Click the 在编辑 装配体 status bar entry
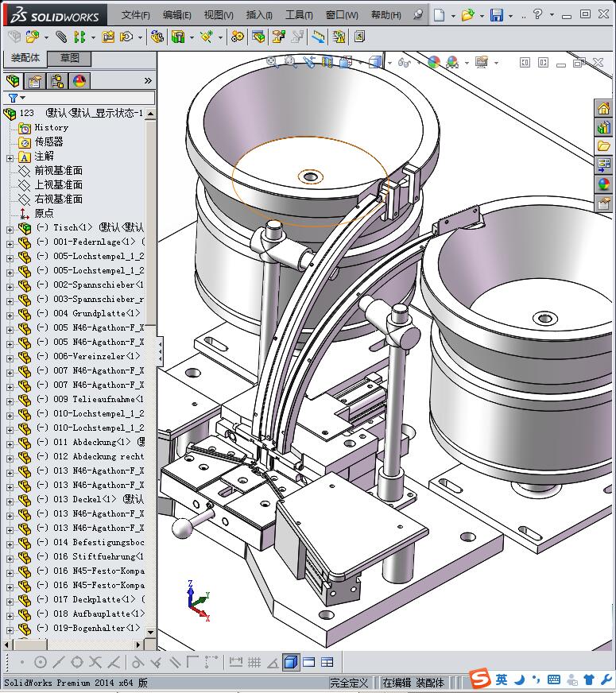 (413, 683)
